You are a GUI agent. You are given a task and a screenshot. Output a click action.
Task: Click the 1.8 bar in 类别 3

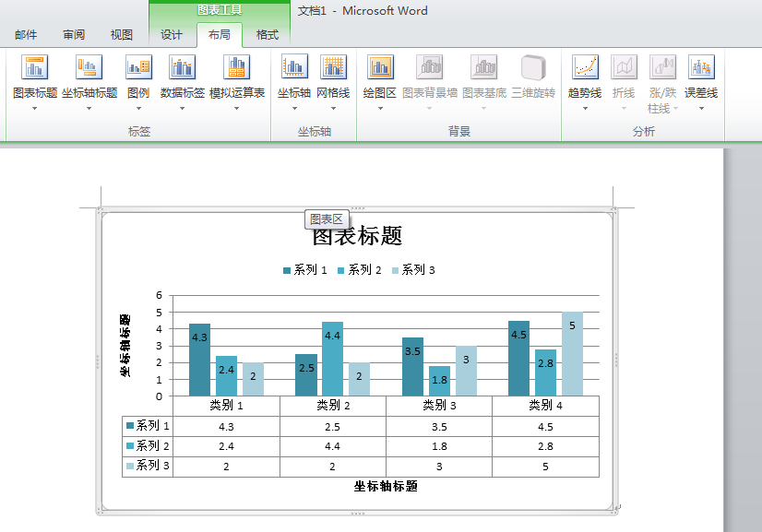pyautogui.click(x=439, y=381)
